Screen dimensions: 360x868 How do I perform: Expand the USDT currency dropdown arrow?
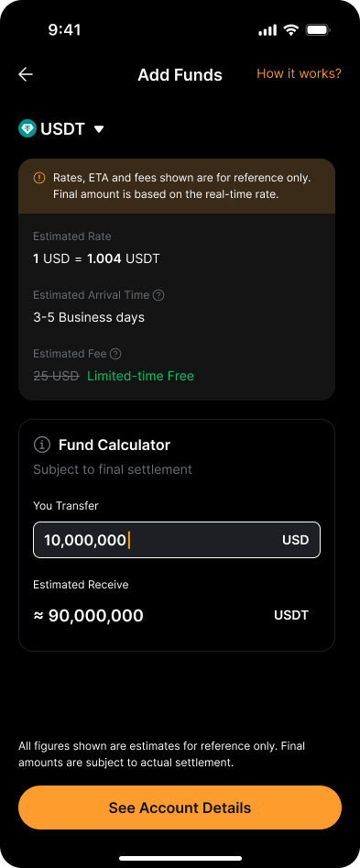click(99, 129)
